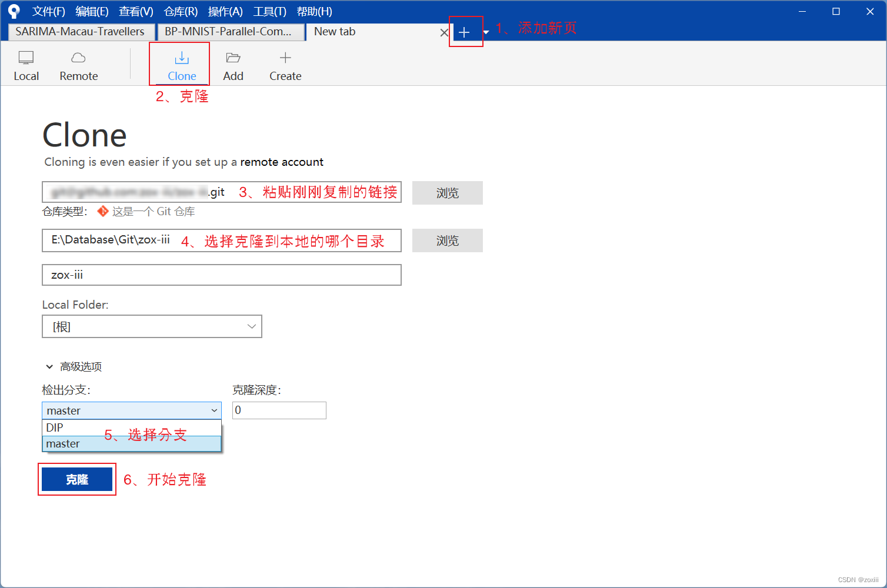Open the Remote repositories view

pos(79,66)
